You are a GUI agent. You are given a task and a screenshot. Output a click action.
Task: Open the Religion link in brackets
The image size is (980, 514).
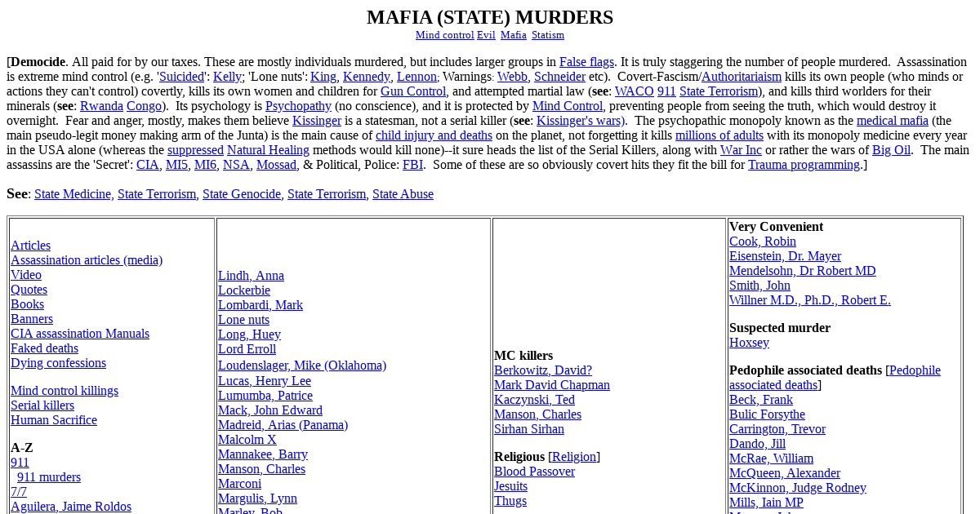click(574, 457)
